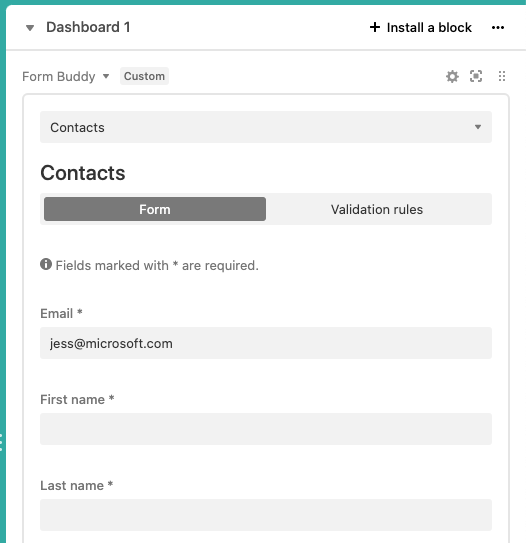Click the Form Buddy block title text

point(59,77)
